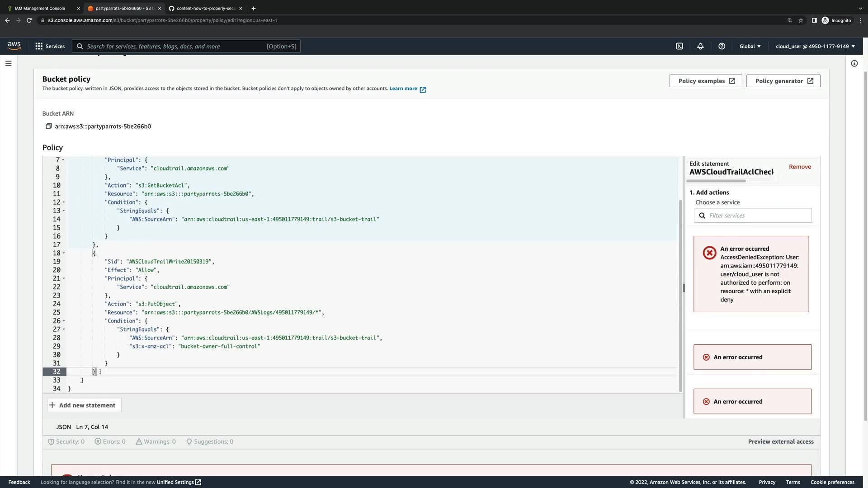868x488 pixels.
Task: Click the Remove statement link
Action: coord(799,167)
